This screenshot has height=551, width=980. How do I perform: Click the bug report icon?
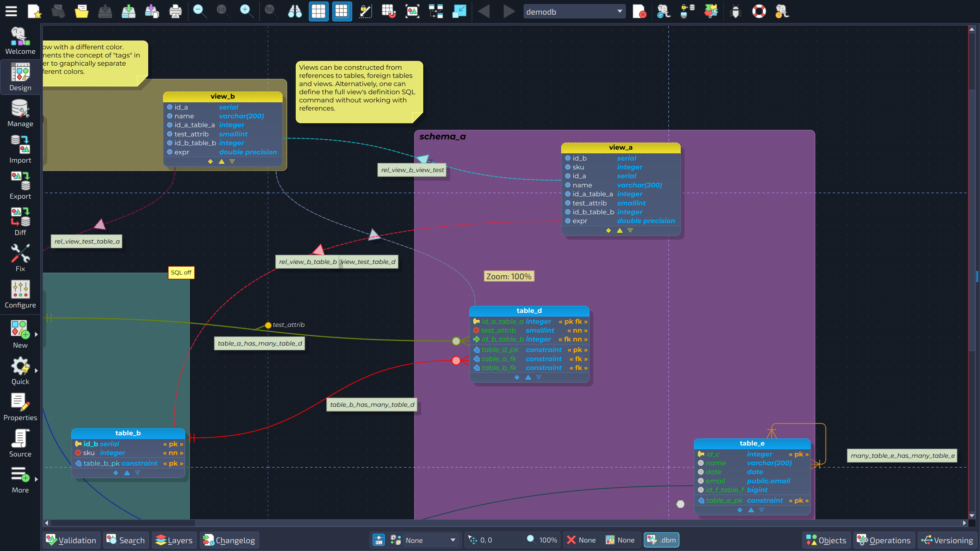(735, 12)
